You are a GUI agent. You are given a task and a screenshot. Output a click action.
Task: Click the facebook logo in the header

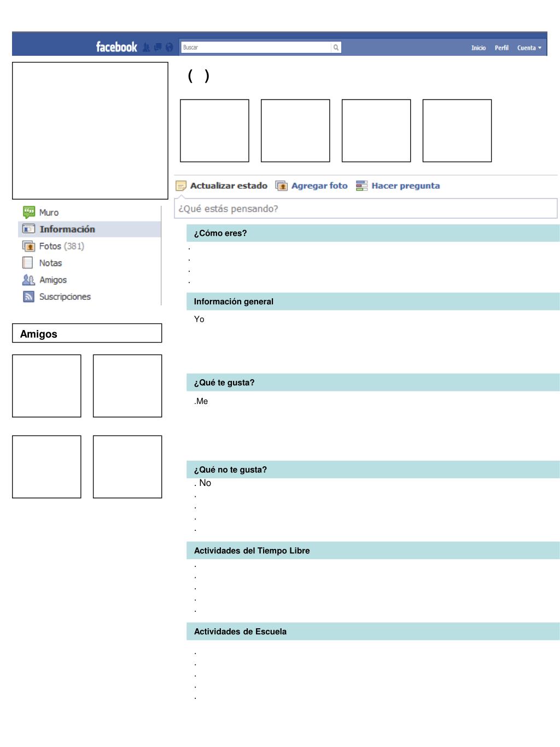tap(116, 47)
